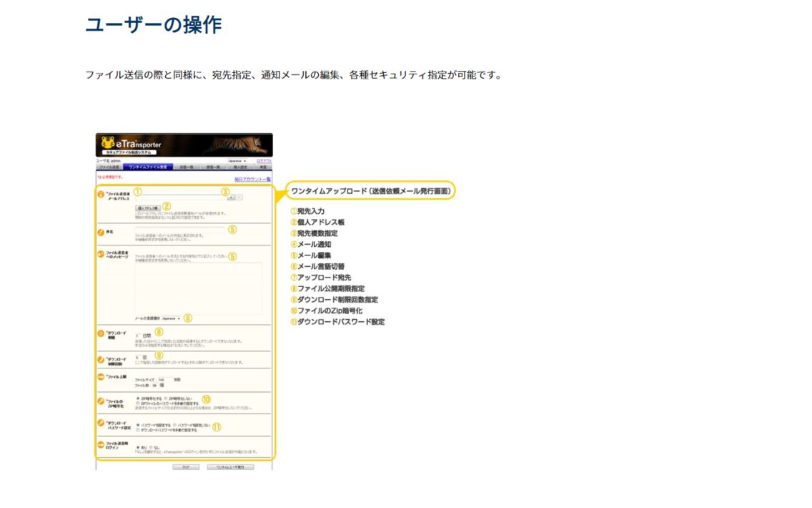Click the icon beside ダウンロード制限回数
The image size is (812, 508).
click(x=101, y=359)
